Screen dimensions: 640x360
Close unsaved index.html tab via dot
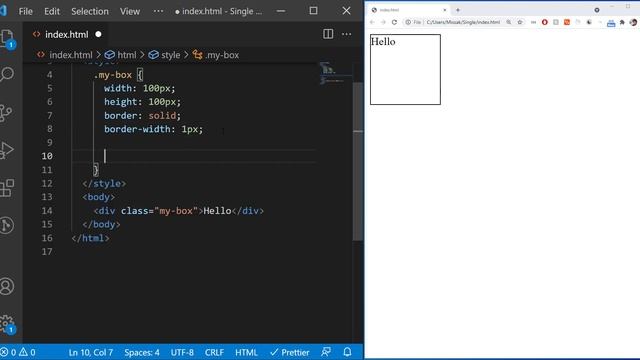tap(98, 35)
